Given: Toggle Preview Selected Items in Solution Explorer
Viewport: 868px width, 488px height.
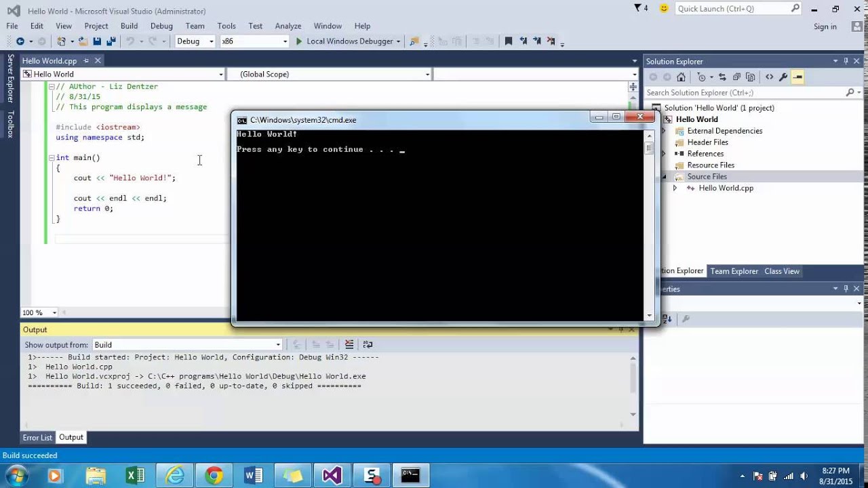Looking at the screenshot, I should (797, 77).
